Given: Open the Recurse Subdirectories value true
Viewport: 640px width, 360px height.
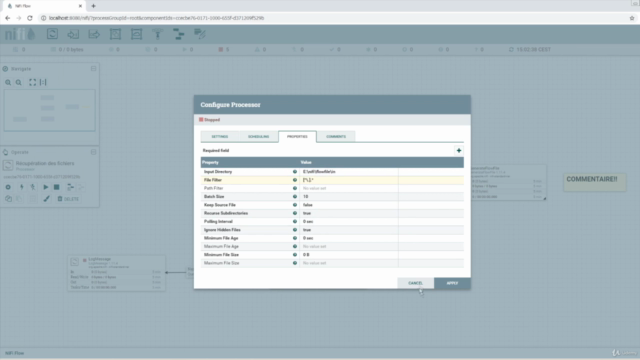Looking at the screenshot, I should pyautogui.click(x=349, y=213).
